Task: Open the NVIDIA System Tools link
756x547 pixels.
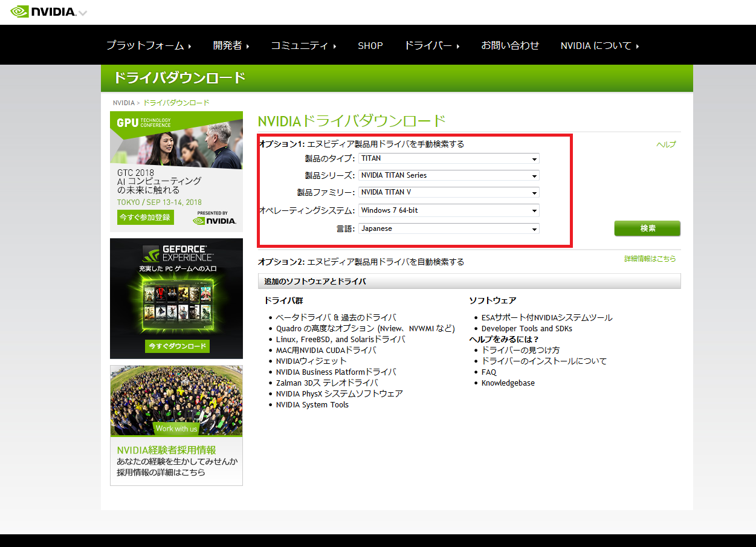Action: (312, 404)
